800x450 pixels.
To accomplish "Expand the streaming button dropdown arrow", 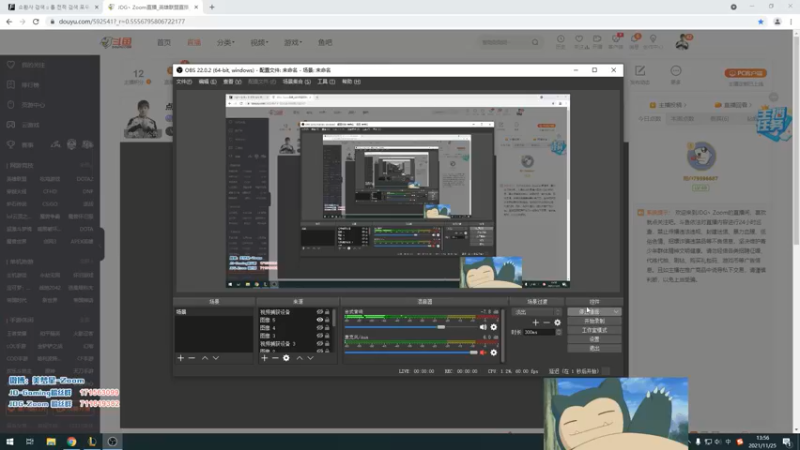I will [616, 312].
